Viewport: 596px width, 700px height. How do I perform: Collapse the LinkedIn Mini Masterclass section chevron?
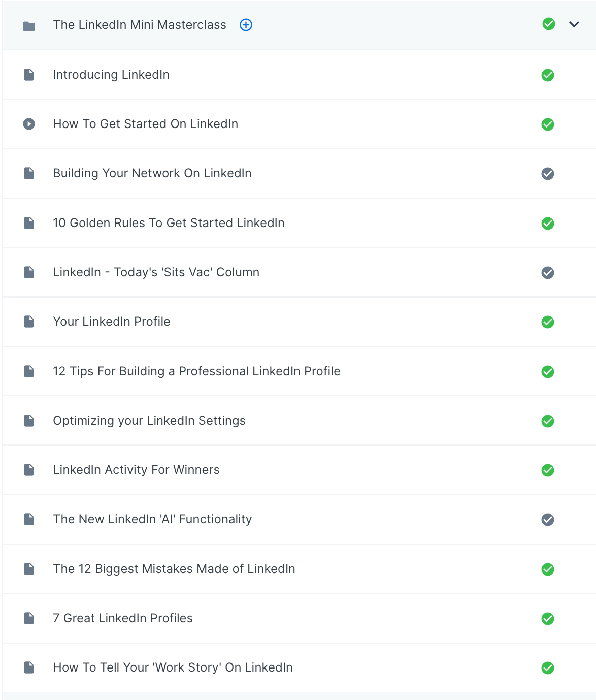click(x=574, y=24)
